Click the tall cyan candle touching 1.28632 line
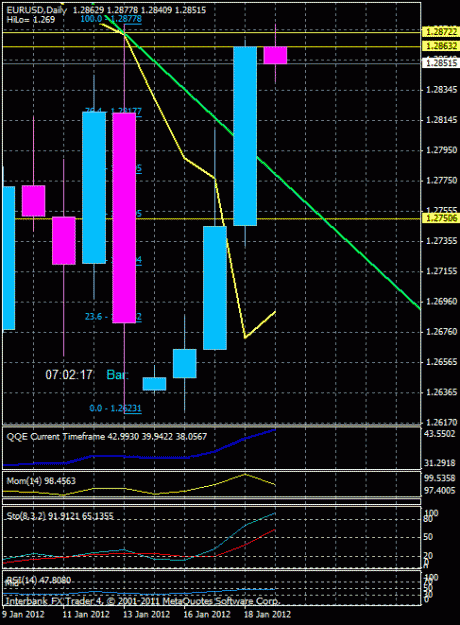Screen dimensions: 460x625 click(245, 136)
